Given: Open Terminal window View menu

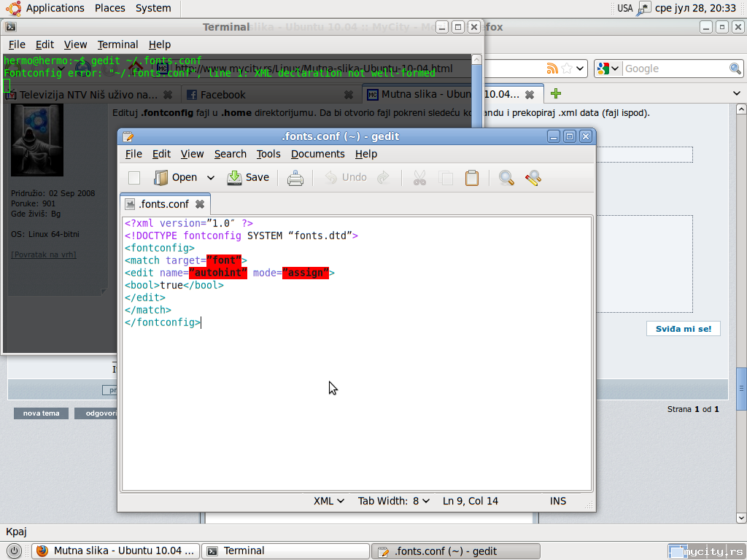Looking at the screenshot, I should click(x=75, y=44).
